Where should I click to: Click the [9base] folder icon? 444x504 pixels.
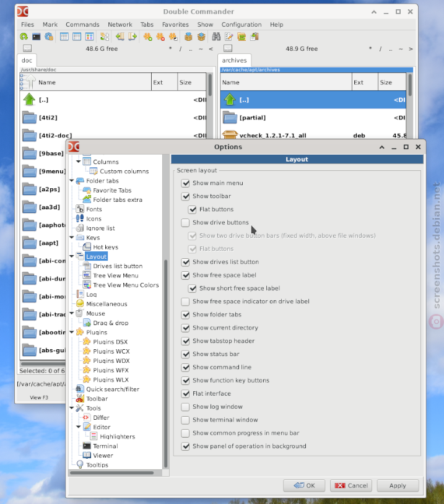click(29, 153)
